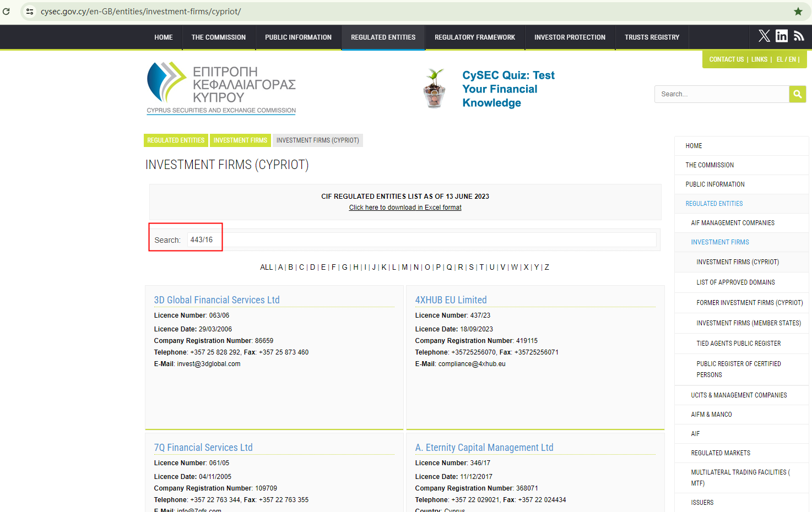Open the HOME top menu item

click(x=164, y=37)
